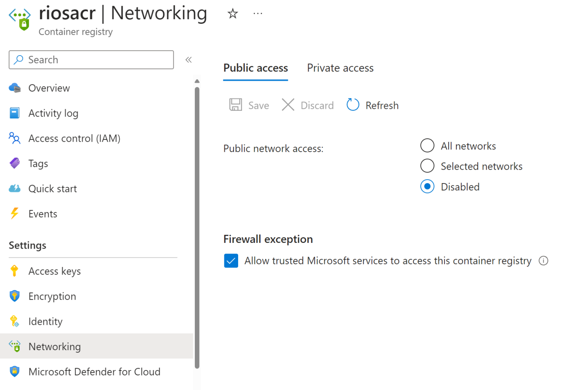Screen dimensions: 588x390
Task: Switch to the Public access tab
Action: pyautogui.click(x=255, y=68)
